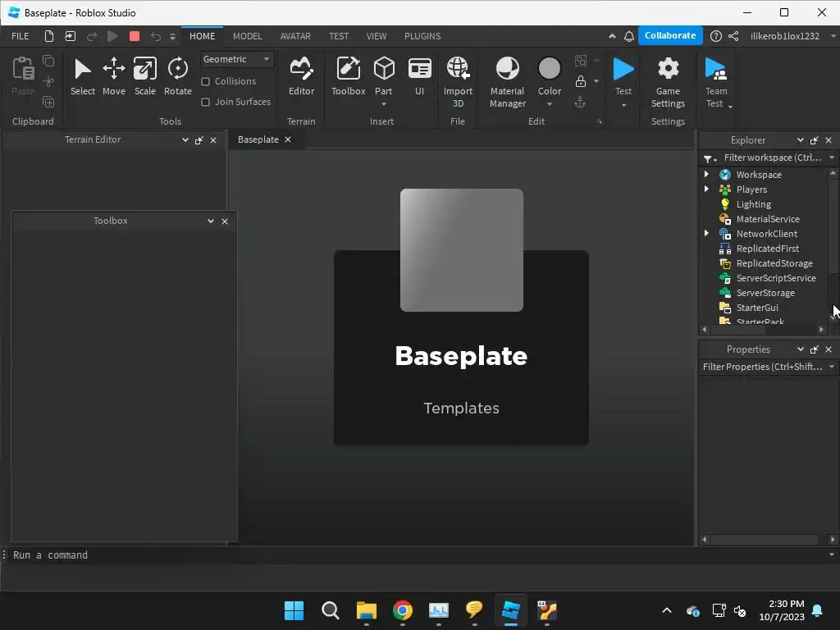Start the Test play button
The width and height of the screenshot is (840, 630).
(623, 70)
